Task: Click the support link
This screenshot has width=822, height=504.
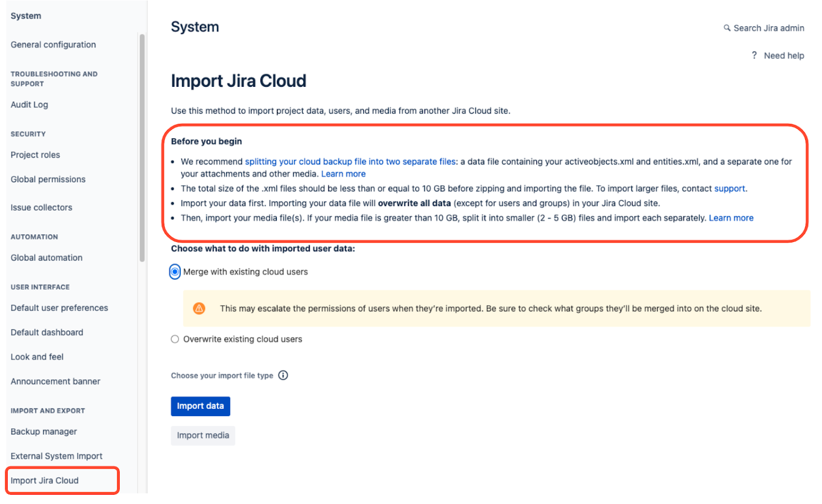Action: click(730, 189)
